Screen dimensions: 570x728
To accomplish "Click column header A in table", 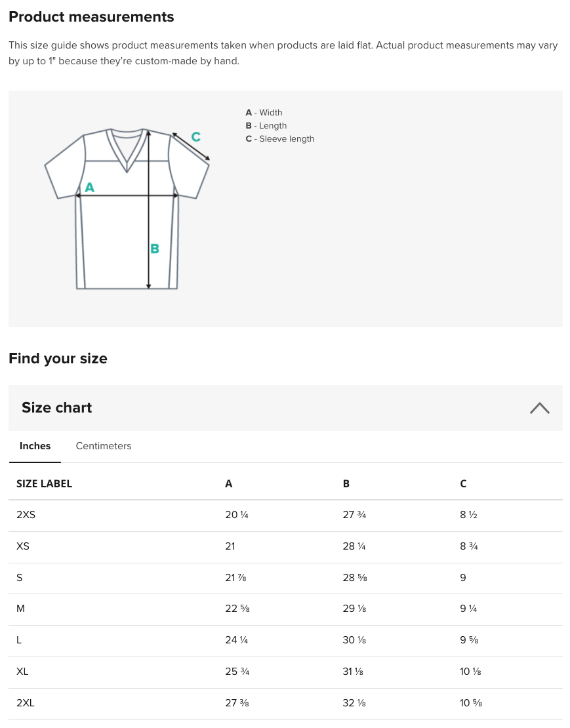I will pos(228,484).
